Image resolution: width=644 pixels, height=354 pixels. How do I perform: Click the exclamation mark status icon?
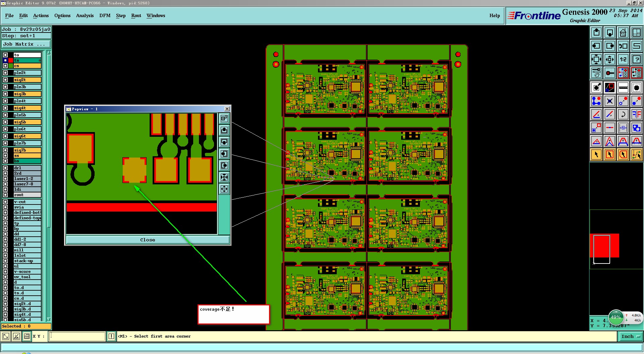coord(111,336)
